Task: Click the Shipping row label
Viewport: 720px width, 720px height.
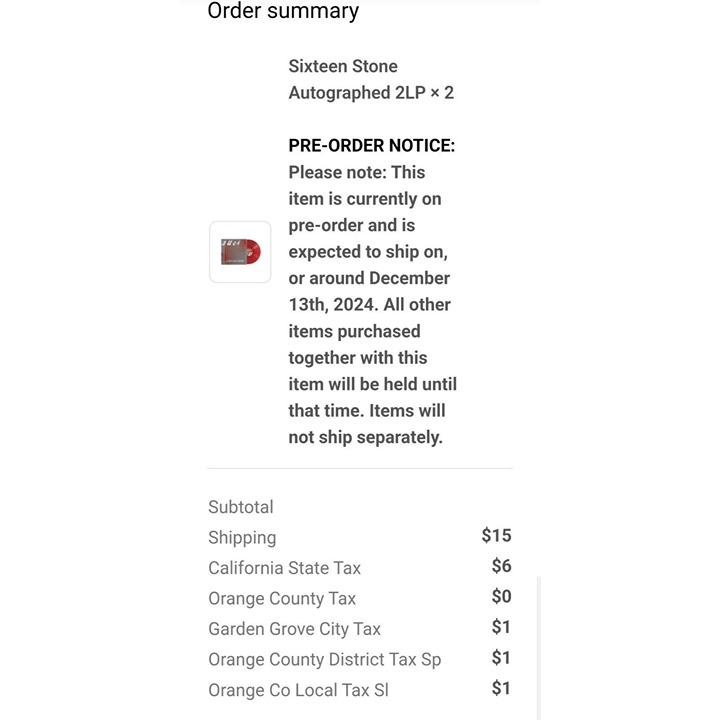Action: pyautogui.click(x=242, y=538)
